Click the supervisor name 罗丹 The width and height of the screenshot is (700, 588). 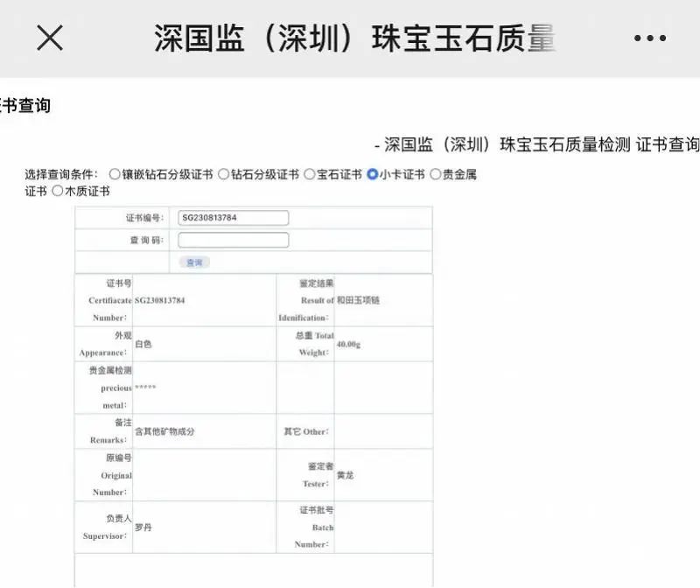(143, 528)
